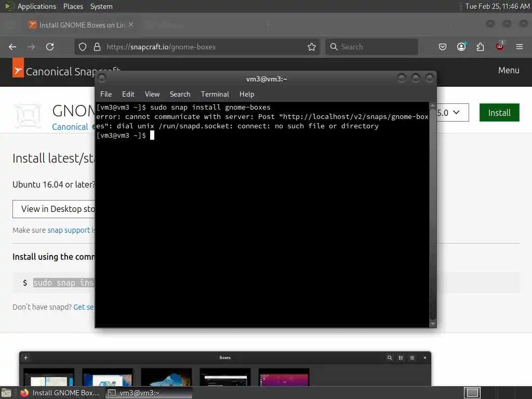This screenshot has height=399, width=532.
Task: Open the terminal View menu
Action: (152, 95)
